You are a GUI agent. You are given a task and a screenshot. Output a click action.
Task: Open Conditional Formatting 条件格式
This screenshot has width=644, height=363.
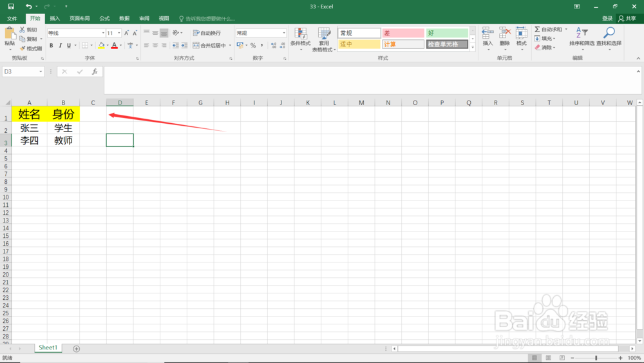(x=301, y=39)
